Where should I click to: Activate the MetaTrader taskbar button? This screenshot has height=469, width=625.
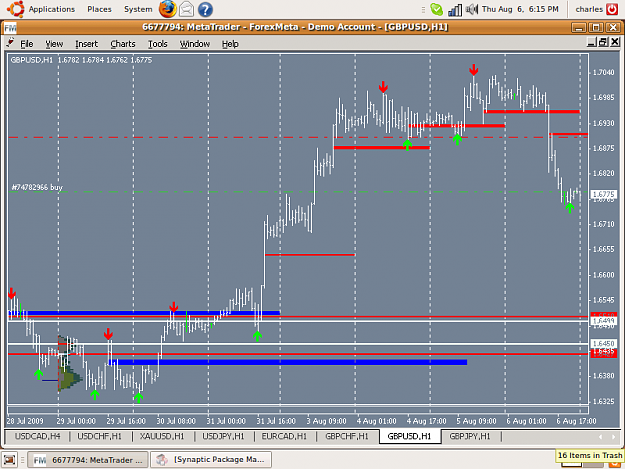pyautogui.click(x=88, y=460)
